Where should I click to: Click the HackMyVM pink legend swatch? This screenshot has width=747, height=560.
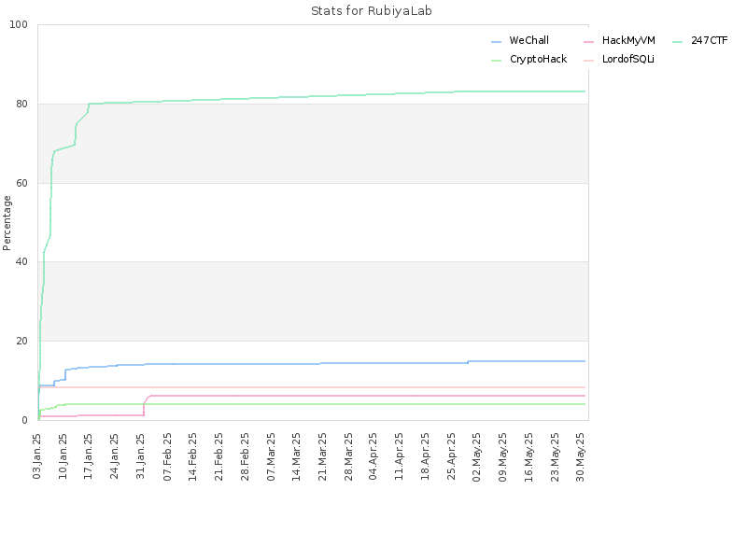[x=588, y=42]
